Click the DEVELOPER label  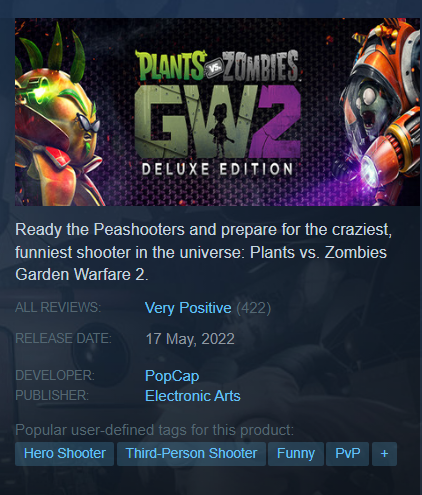pyautogui.click(x=55, y=376)
